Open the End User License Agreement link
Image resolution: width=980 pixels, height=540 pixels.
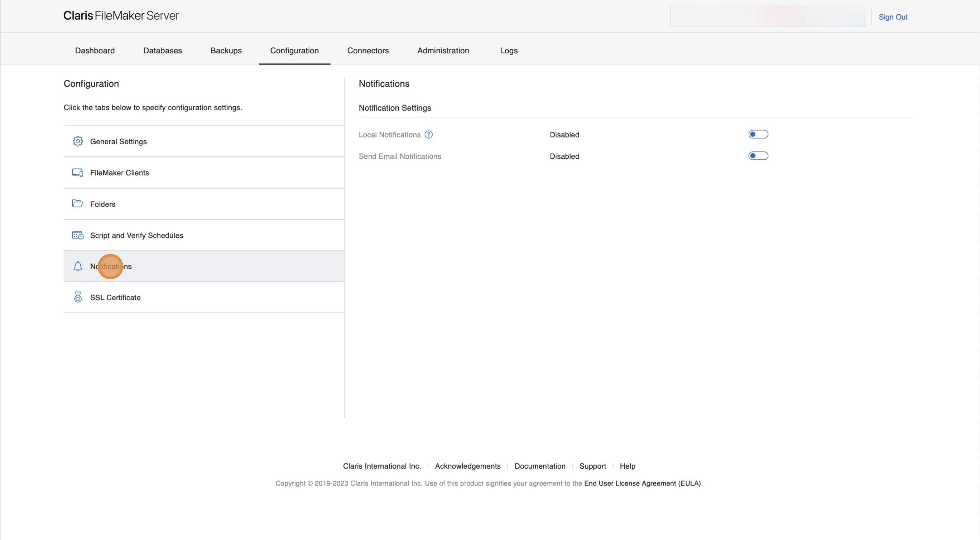click(x=642, y=483)
